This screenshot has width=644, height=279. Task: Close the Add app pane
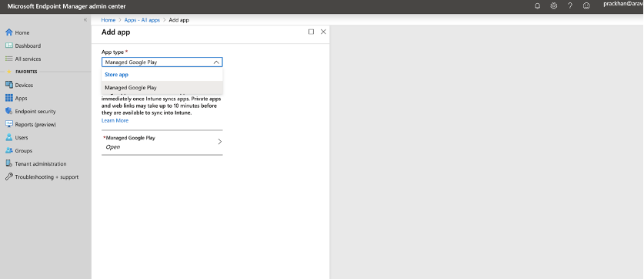(x=323, y=32)
